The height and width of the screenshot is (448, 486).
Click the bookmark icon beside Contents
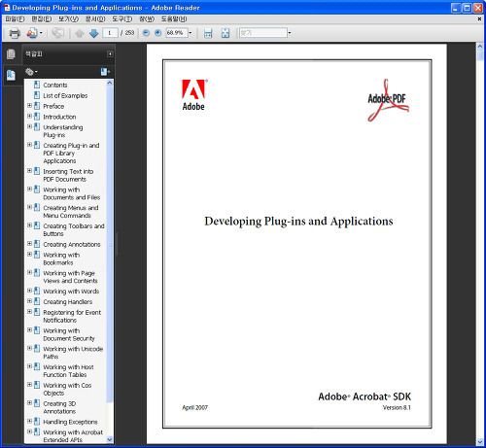37,85
